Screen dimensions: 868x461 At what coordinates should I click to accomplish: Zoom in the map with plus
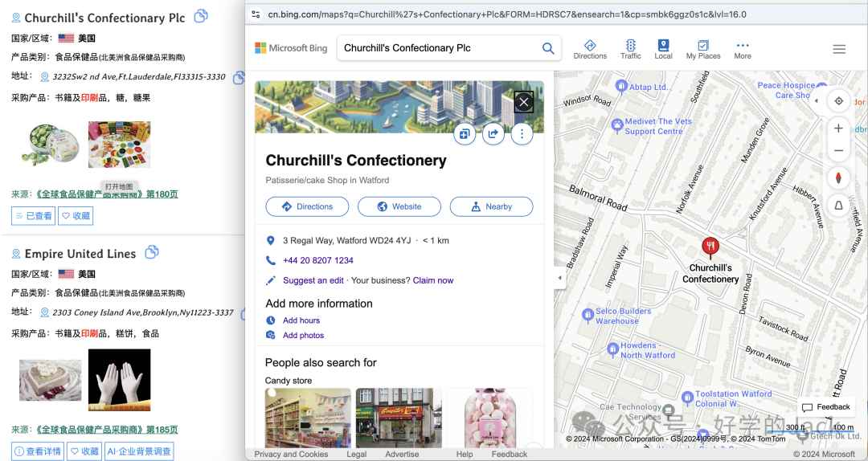tap(838, 129)
